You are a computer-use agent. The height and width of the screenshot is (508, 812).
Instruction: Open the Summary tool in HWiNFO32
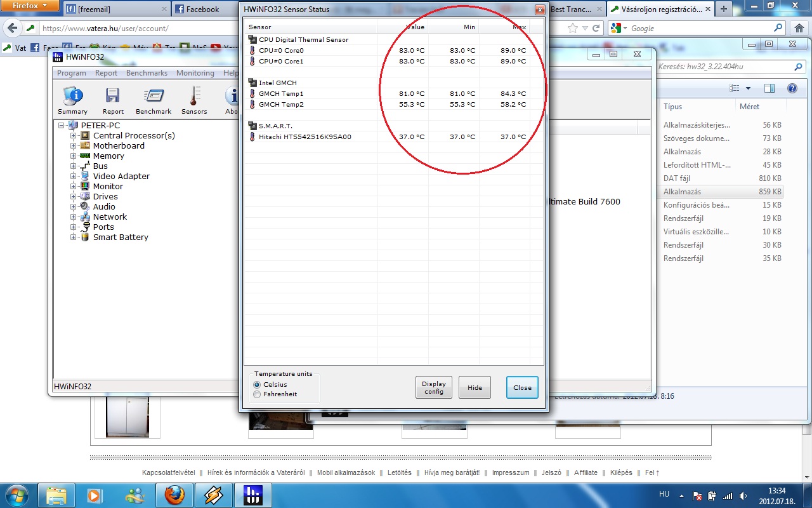[x=72, y=100]
